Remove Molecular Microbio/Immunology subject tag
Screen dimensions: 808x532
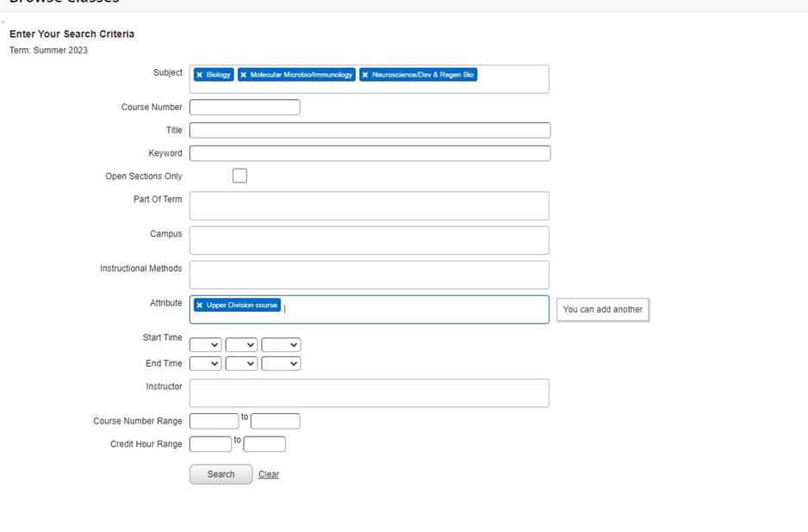(244, 75)
